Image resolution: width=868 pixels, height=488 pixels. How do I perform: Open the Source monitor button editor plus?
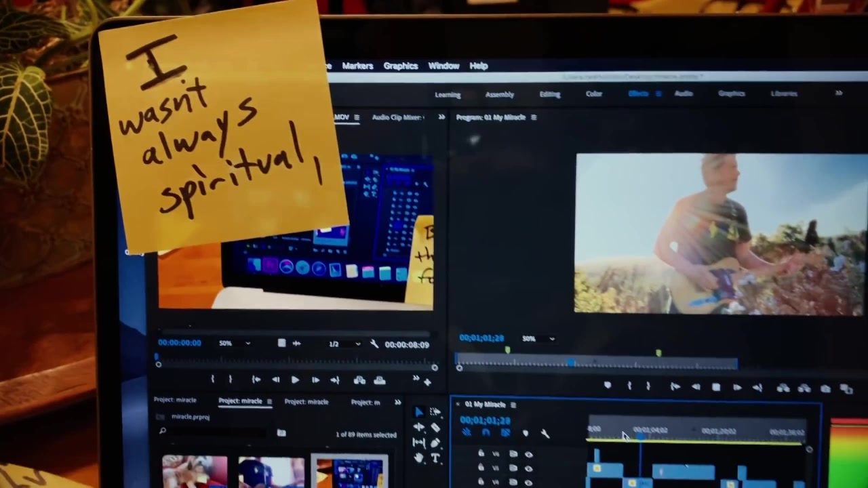coord(427,382)
